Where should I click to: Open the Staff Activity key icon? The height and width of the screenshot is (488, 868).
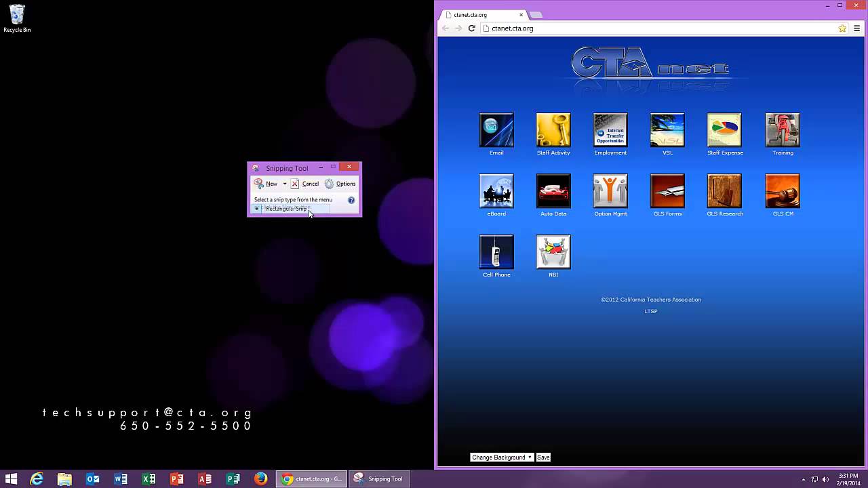(553, 130)
